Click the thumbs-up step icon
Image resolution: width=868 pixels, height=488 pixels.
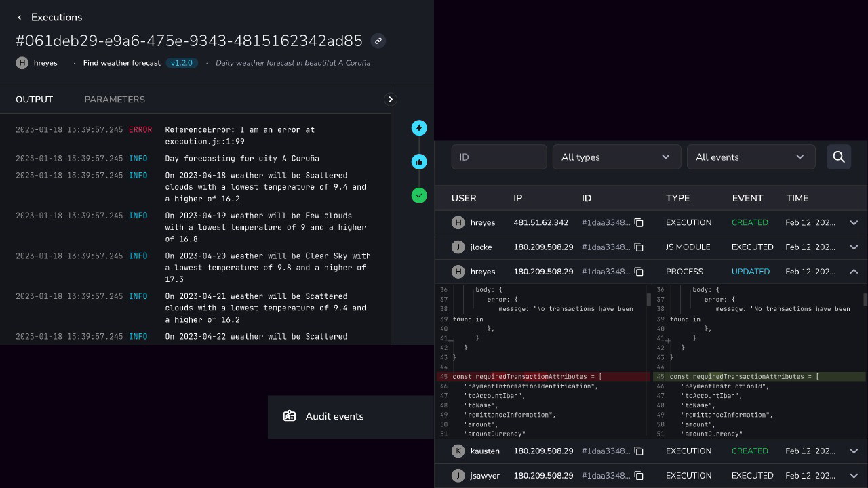click(419, 161)
